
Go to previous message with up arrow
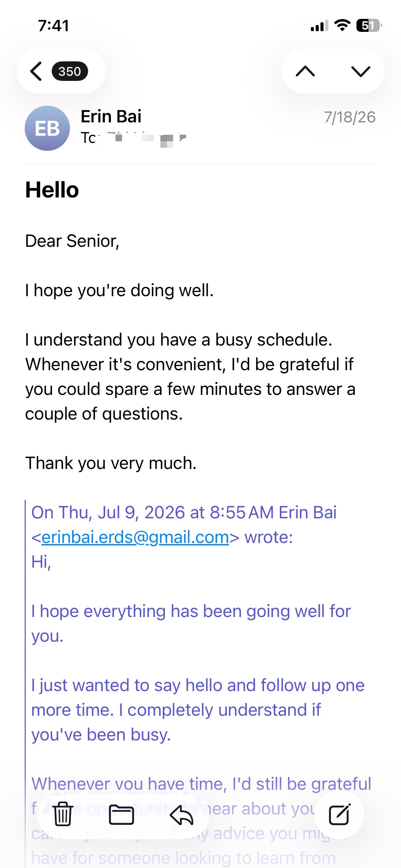(x=305, y=71)
